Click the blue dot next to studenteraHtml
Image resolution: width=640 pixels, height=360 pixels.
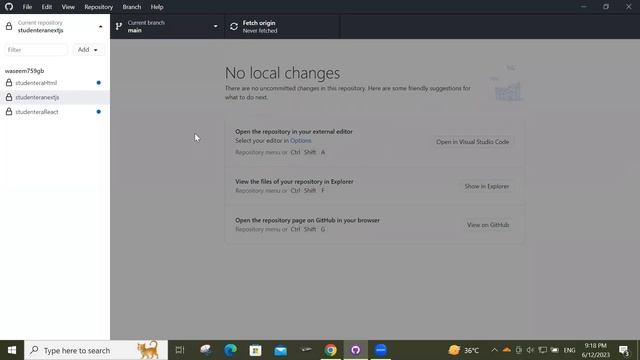click(x=98, y=83)
